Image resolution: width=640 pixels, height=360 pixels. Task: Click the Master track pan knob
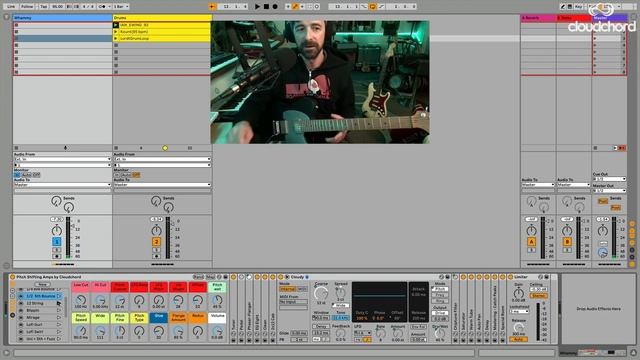click(x=603, y=230)
